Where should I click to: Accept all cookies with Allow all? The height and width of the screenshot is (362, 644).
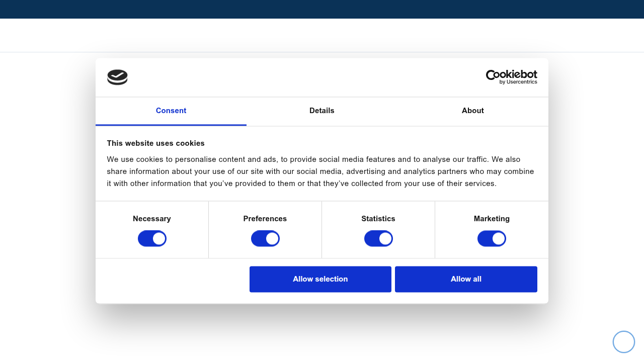coord(466,279)
